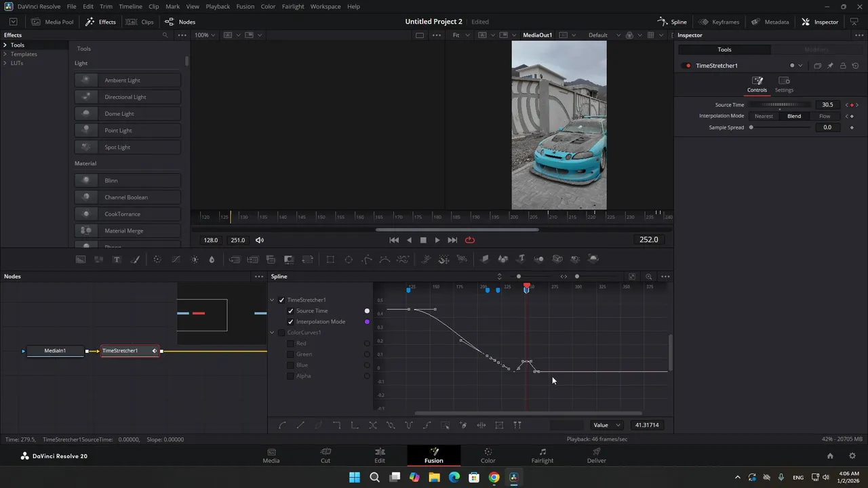This screenshot has height=488, width=868.
Task: Check the Blue curve checkbox
Action: coord(291,365)
